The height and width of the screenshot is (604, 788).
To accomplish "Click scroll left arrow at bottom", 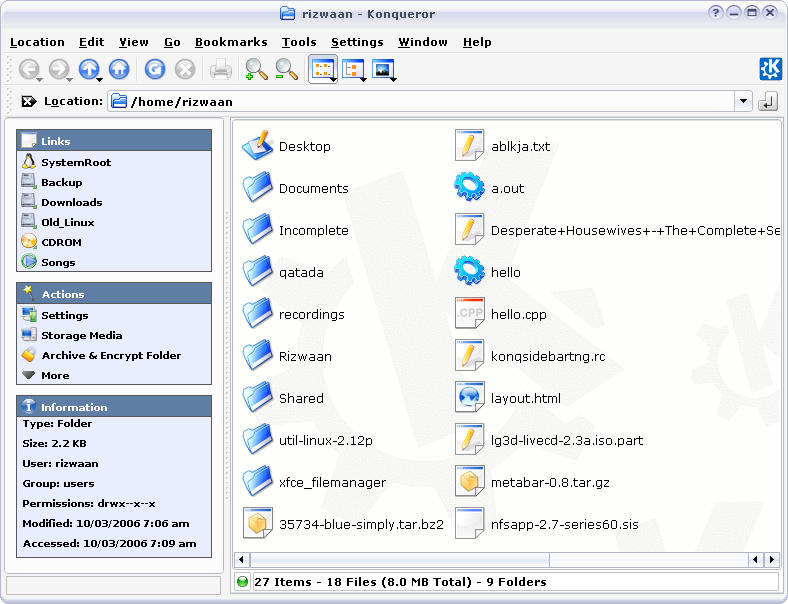I will click(x=242, y=559).
